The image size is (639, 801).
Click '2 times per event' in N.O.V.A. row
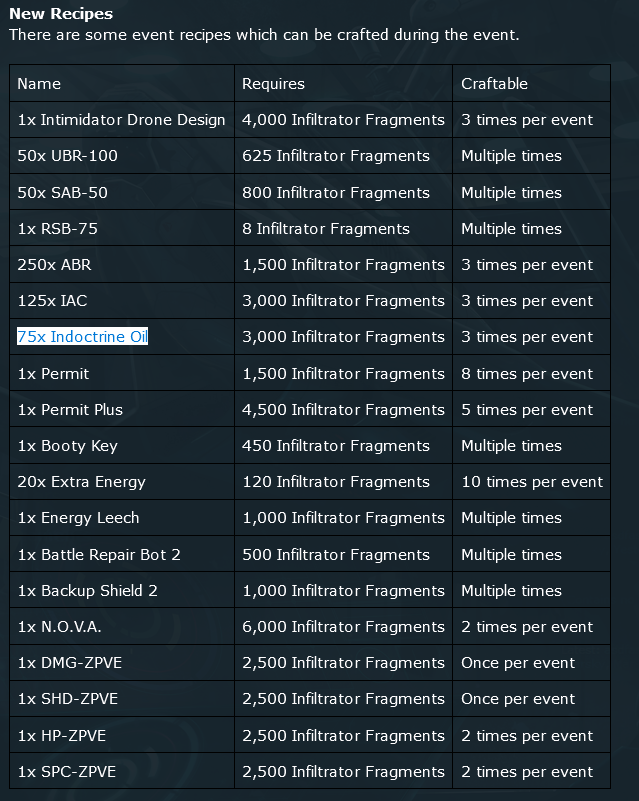pyautogui.click(x=531, y=626)
